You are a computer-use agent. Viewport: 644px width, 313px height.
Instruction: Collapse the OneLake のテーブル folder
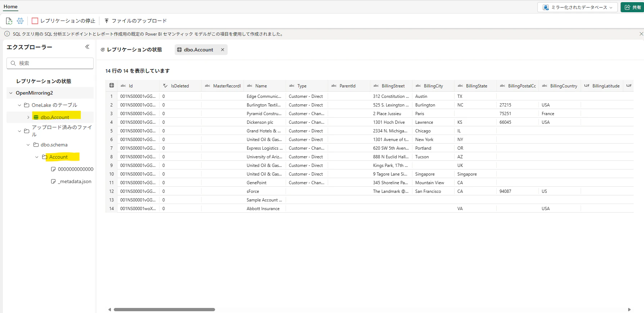[19, 105]
